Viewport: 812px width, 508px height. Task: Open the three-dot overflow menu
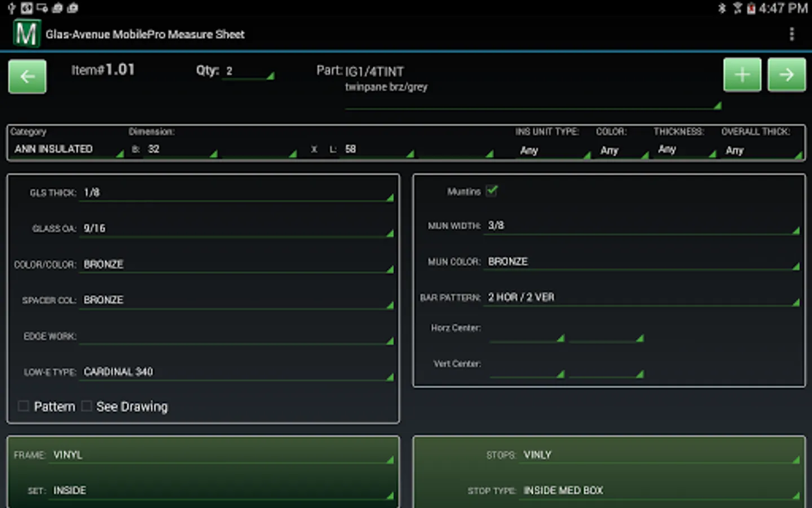tap(792, 34)
